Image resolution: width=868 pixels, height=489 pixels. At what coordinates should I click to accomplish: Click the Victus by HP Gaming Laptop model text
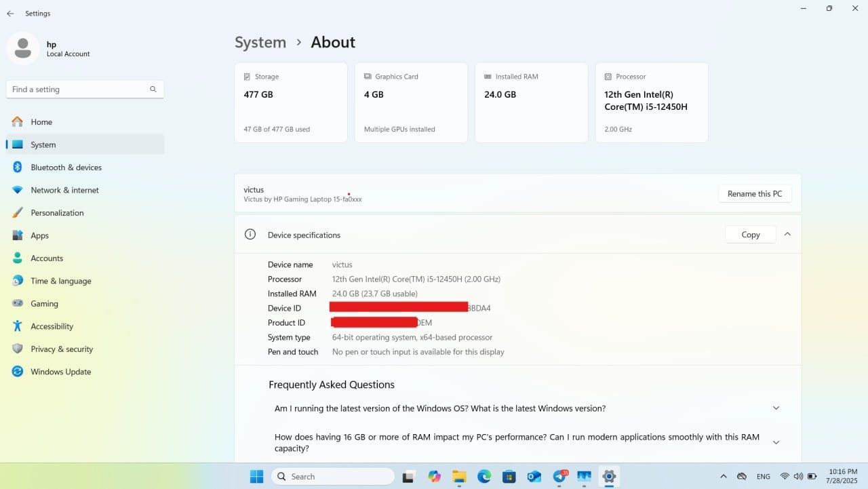(303, 199)
